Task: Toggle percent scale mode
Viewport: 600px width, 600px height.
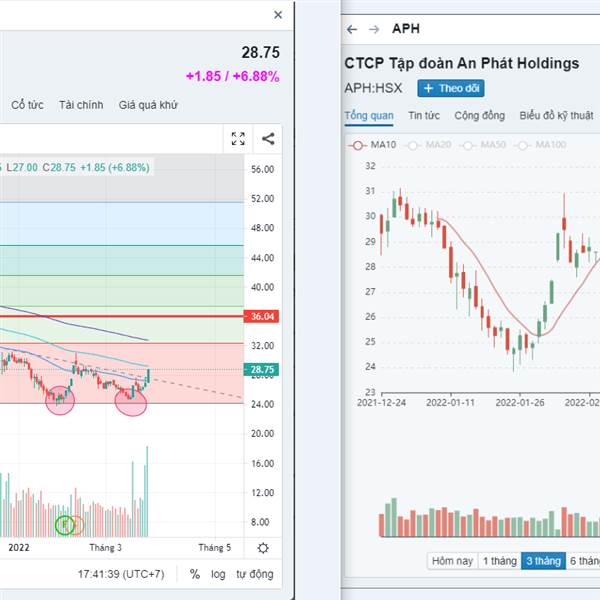Action: click(194, 574)
